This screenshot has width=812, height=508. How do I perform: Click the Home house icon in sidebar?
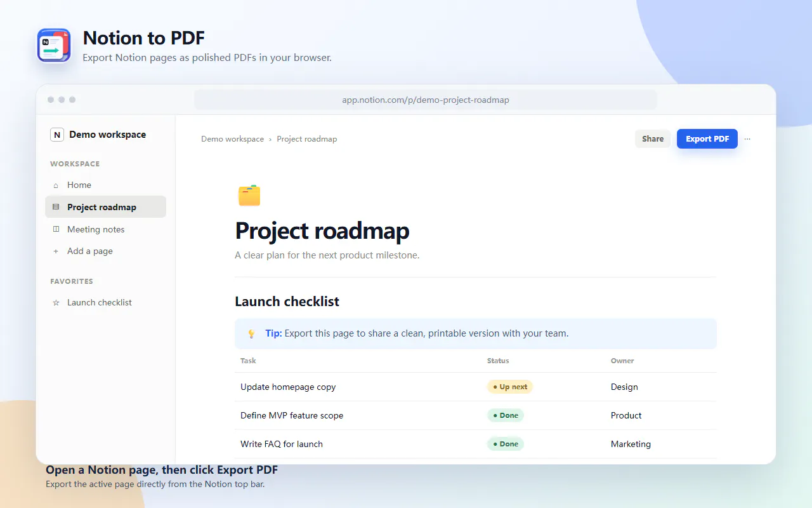[56, 185]
